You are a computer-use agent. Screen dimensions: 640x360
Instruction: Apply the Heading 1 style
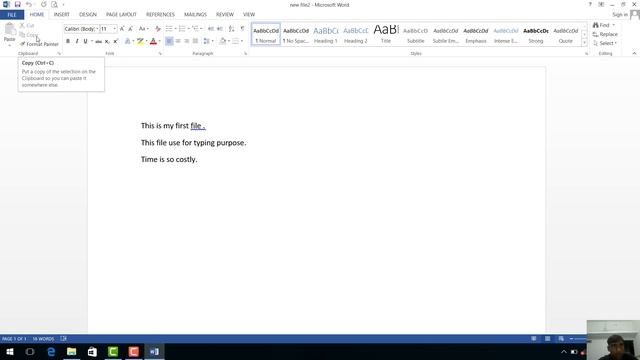tap(326, 35)
